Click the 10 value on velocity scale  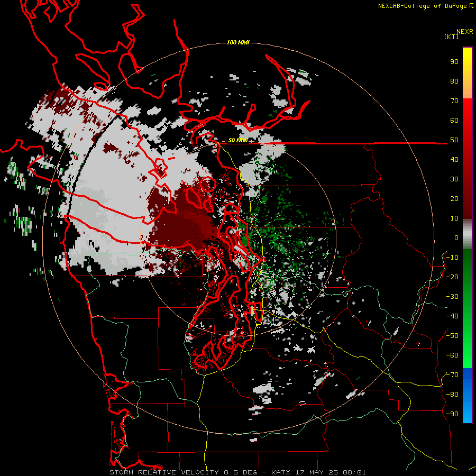tap(454, 218)
